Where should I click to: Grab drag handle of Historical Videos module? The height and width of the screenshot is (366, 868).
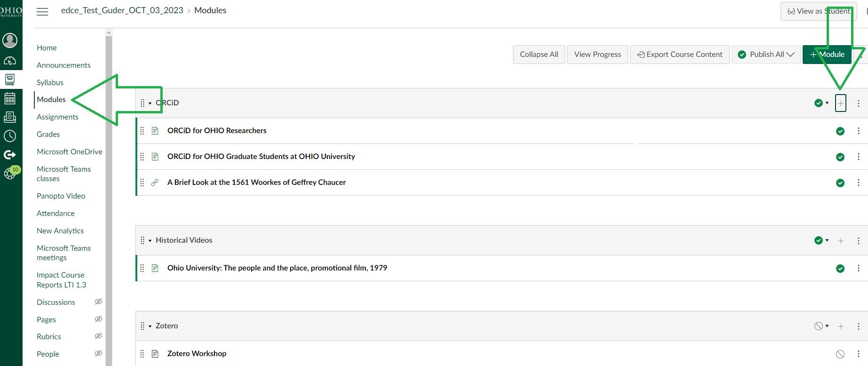pos(142,240)
